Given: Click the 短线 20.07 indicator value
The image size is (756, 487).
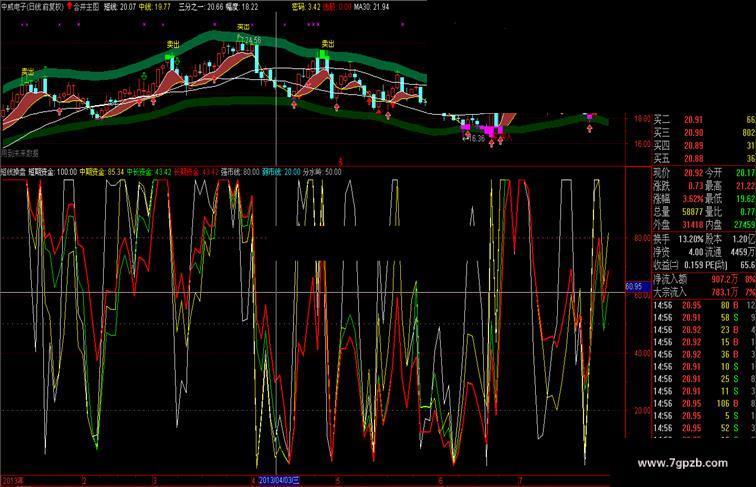Looking at the screenshot, I should tap(120, 7).
